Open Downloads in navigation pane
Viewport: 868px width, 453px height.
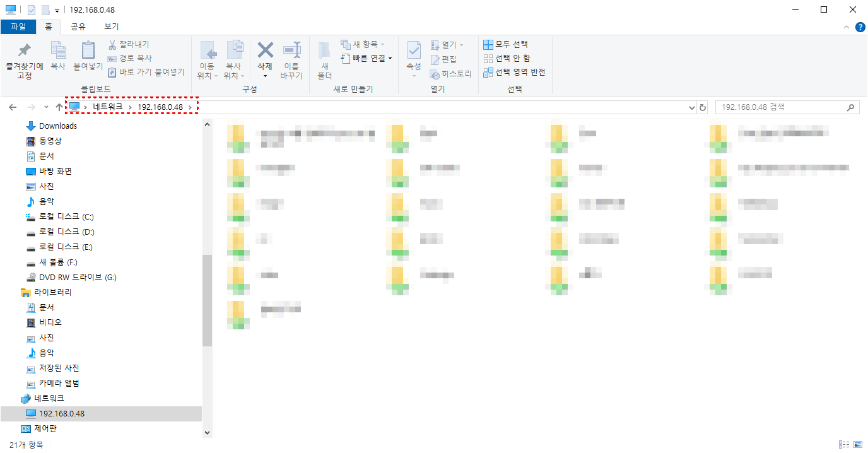[58, 126]
